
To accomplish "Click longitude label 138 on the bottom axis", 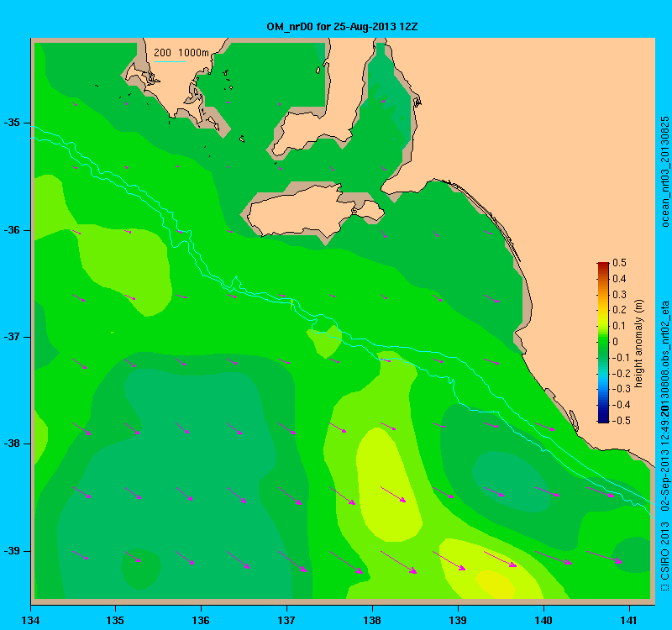I will [372, 620].
